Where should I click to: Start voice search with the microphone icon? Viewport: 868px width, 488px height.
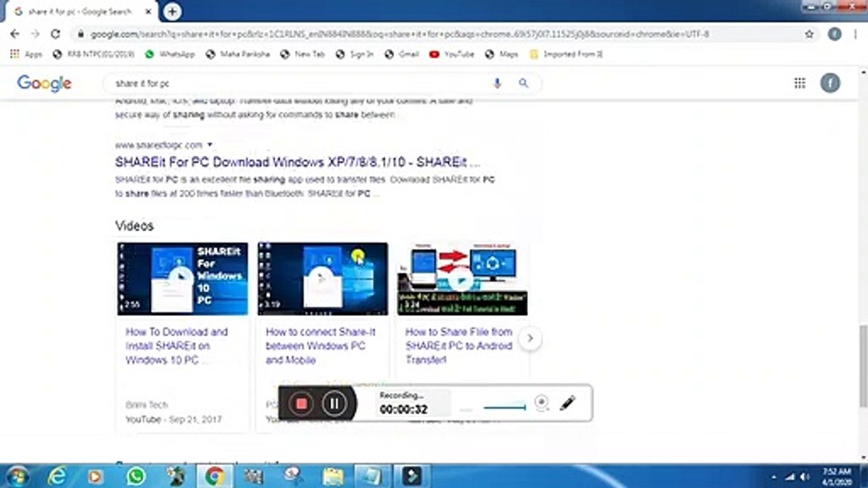[x=497, y=83]
